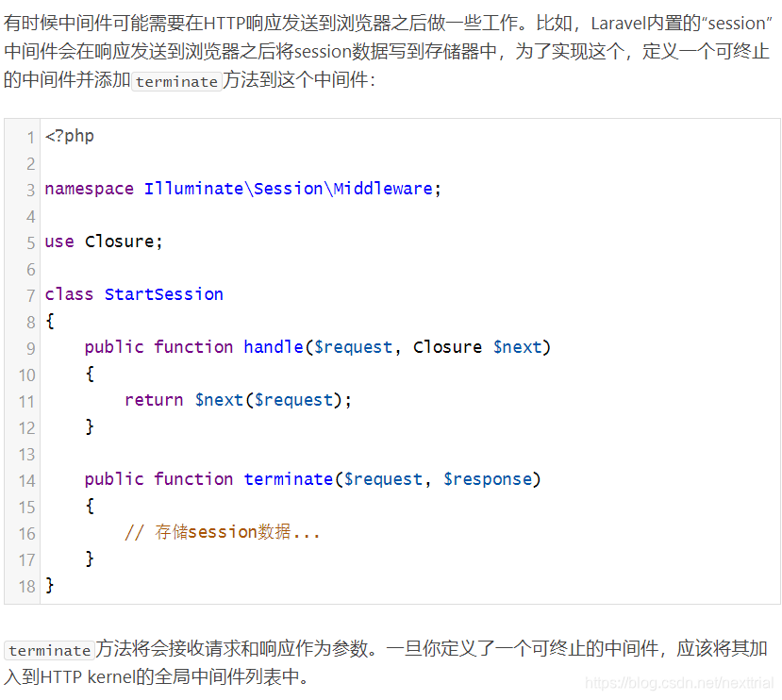Click the 'StartSession' class name
Image resolution: width=782 pixels, height=700 pixels.
(x=163, y=294)
